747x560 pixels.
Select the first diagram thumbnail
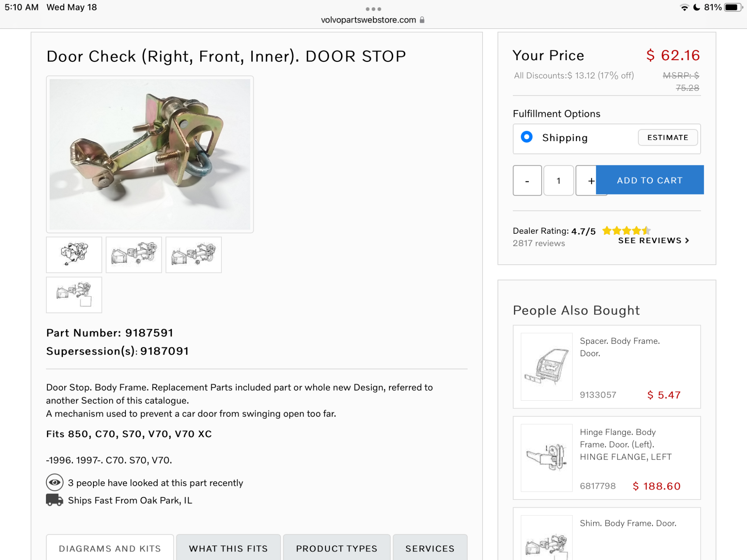click(74, 255)
